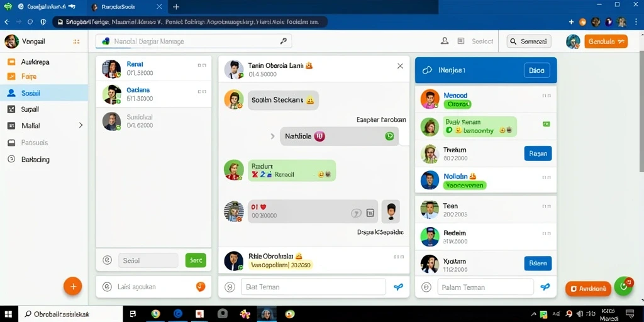
Task: Click the orange plus floating button
Action: tap(73, 286)
